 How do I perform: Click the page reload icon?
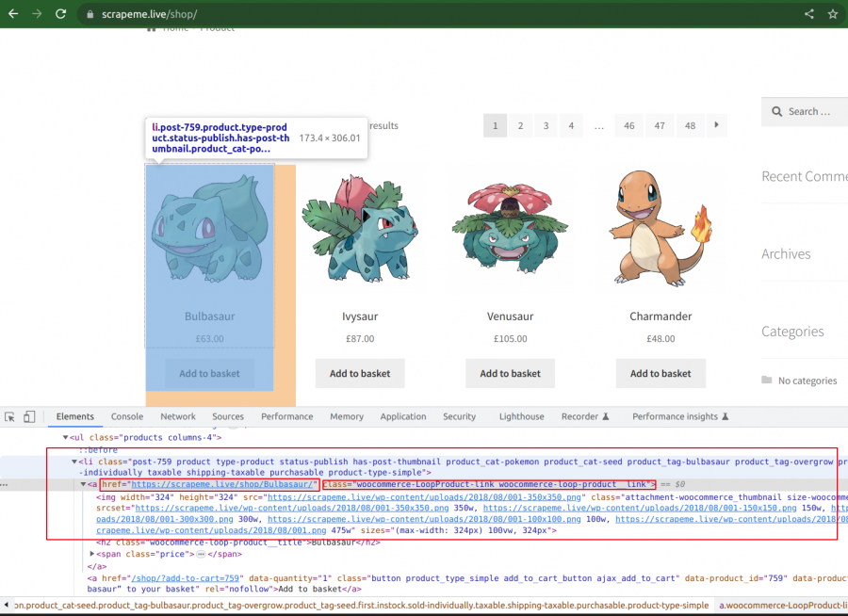click(60, 13)
